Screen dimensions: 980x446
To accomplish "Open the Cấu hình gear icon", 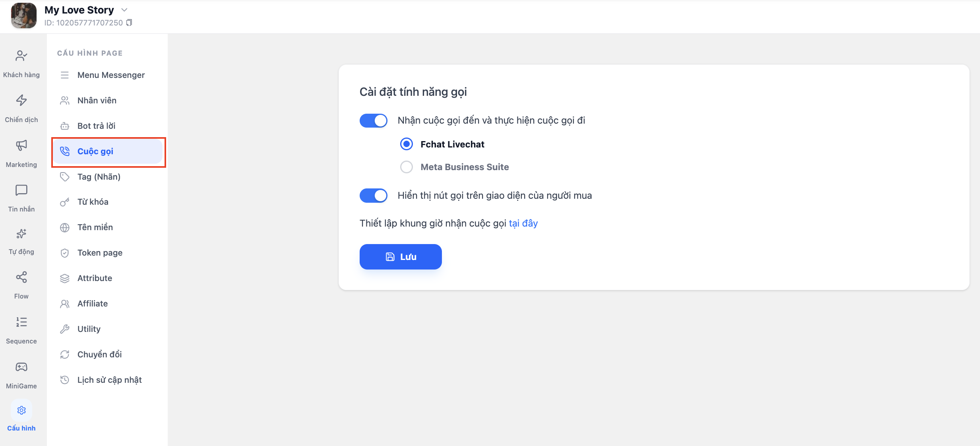I will (x=21, y=410).
